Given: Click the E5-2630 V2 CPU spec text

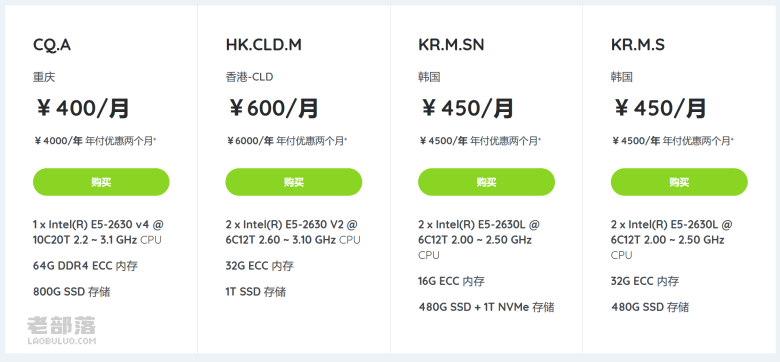Looking at the screenshot, I should coord(293,232).
